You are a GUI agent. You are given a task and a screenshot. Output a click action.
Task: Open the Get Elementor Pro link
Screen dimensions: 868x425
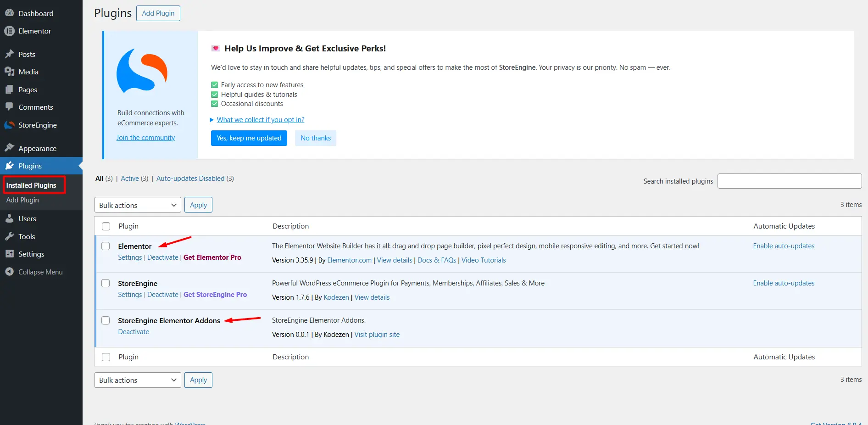click(212, 257)
